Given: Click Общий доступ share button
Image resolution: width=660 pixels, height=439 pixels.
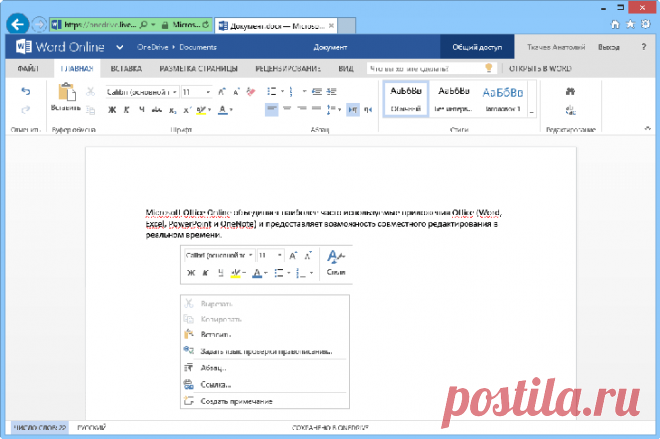Looking at the screenshot, I should point(477,47).
